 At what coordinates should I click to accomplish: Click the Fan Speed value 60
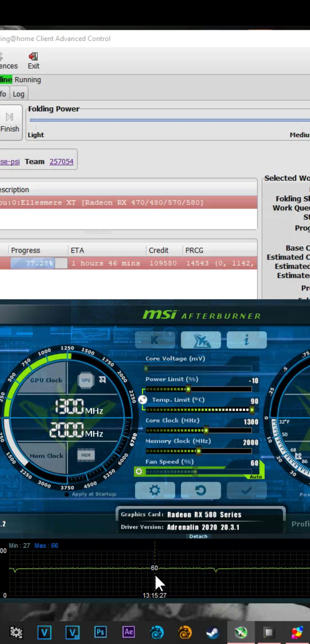coord(254,463)
